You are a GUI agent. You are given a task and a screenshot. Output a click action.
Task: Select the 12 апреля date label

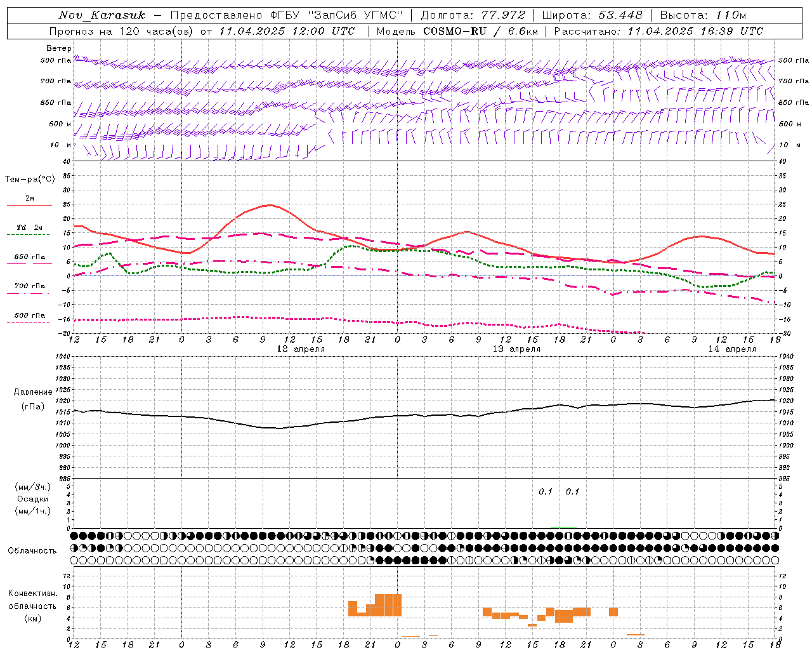click(x=301, y=349)
